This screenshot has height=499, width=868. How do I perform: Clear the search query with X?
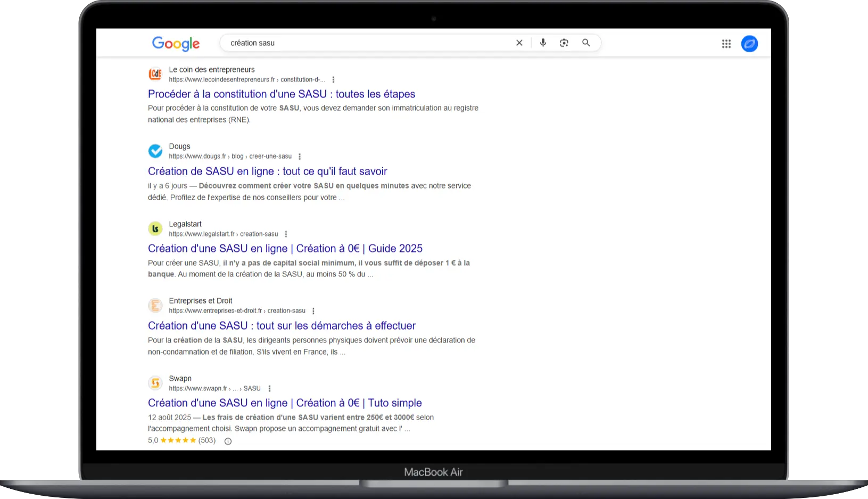pos(519,43)
